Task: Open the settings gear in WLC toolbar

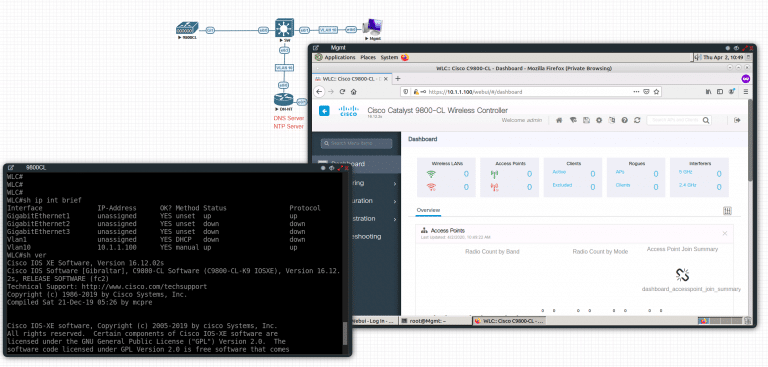Action: [x=599, y=120]
